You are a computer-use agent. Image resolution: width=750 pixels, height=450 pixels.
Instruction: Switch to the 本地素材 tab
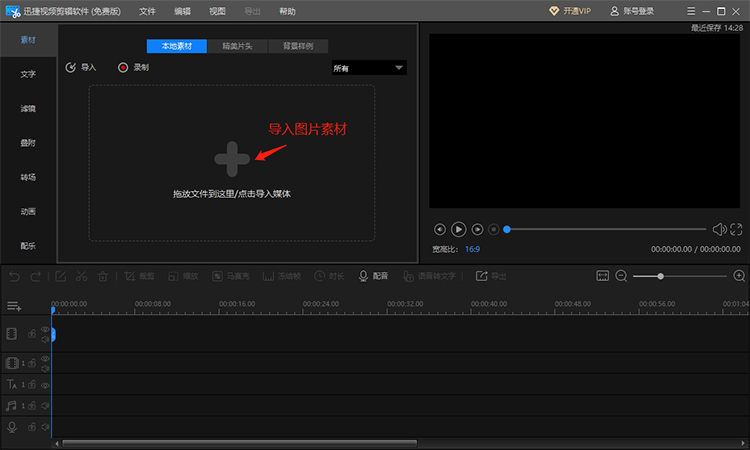point(176,46)
